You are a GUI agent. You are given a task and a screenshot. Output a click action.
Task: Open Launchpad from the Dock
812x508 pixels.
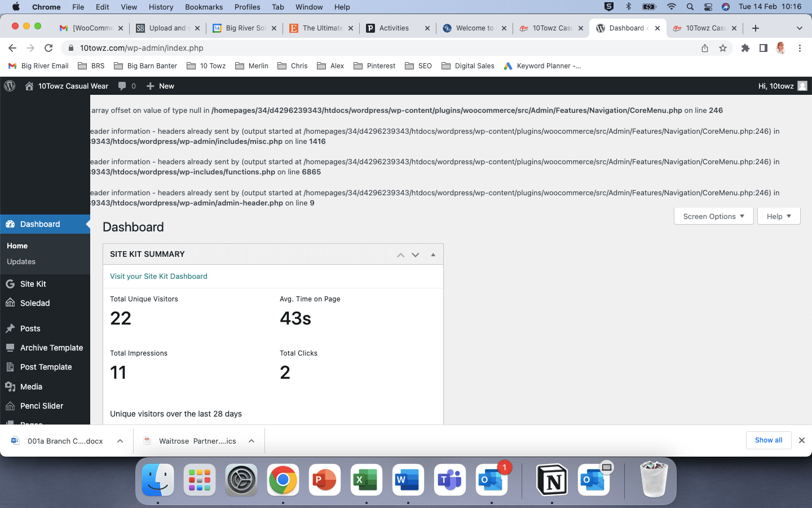tap(200, 480)
